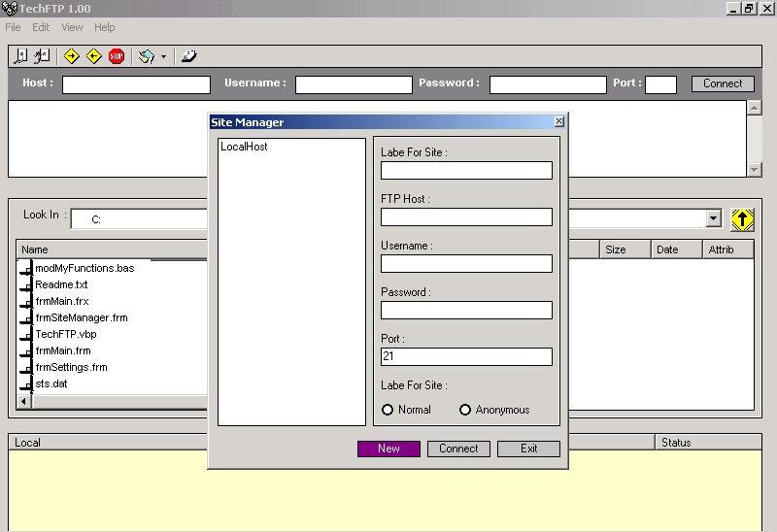
Task: Click the FTP Host input field
Action: (x=466, y=216)
